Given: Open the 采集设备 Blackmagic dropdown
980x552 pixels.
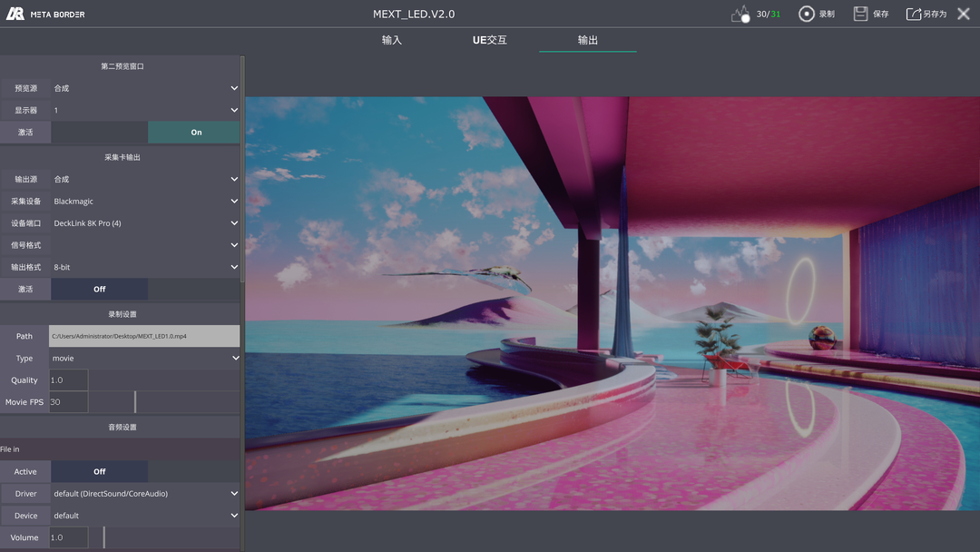Looking at the screenshot, I should tap(145, 202).
